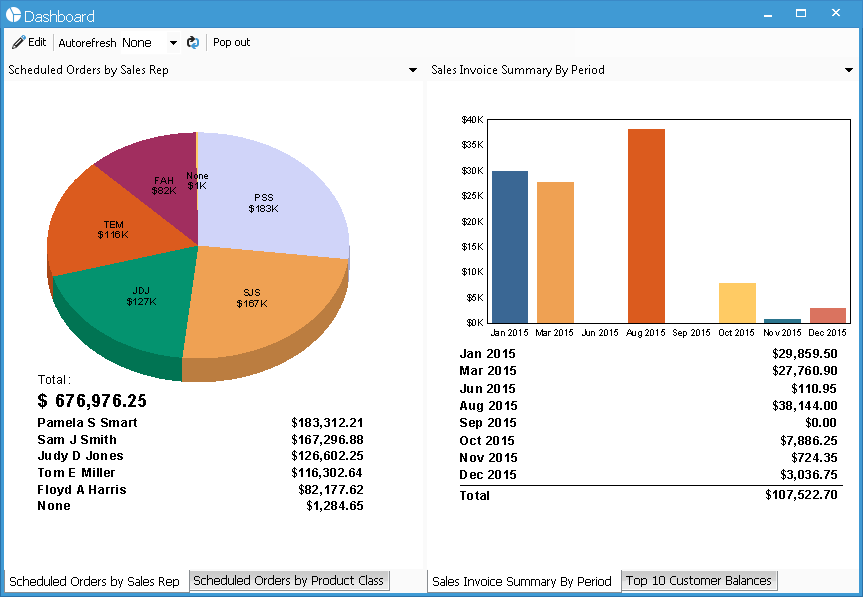The width and height of the screenshot is (863, 597).
Task: Select the Pamela S Smart row
Action: pos(200,423)
